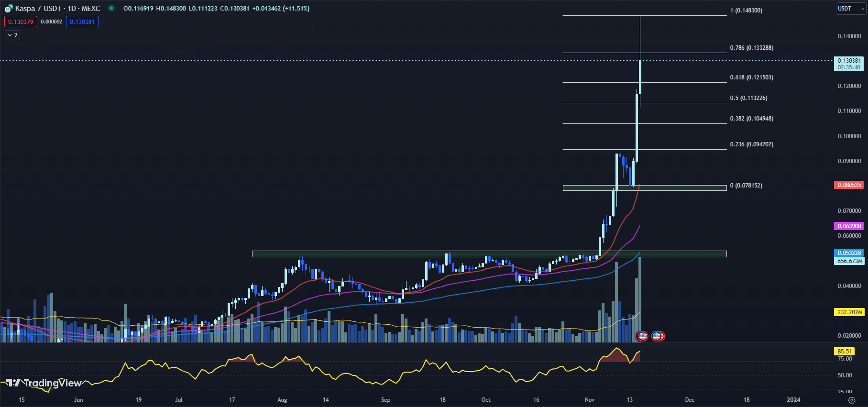Click the 2024 marker on time axis
Viewport: 868px width, 407px height.
tap(793, 400)
